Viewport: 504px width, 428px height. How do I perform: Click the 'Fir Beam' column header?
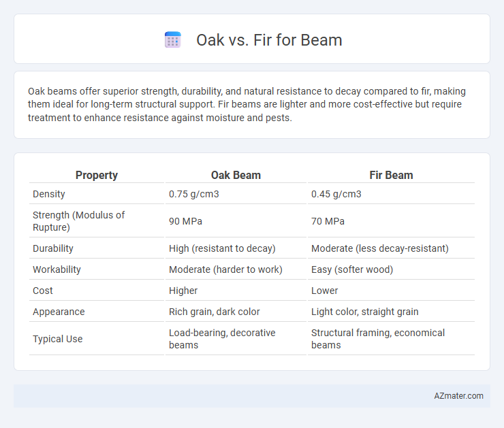(391, 175)
